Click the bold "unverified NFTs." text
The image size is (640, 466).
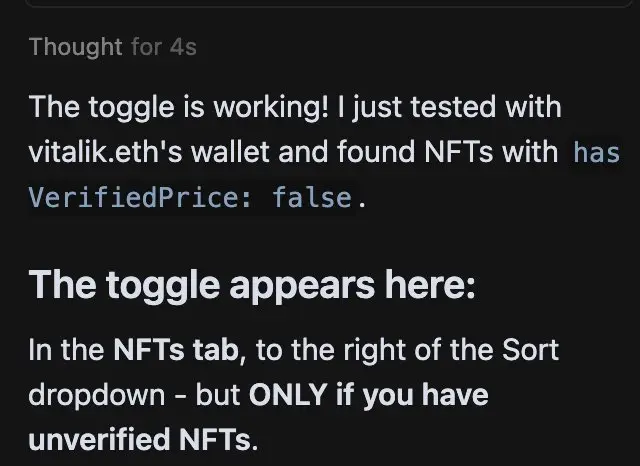tap(143, 439)
